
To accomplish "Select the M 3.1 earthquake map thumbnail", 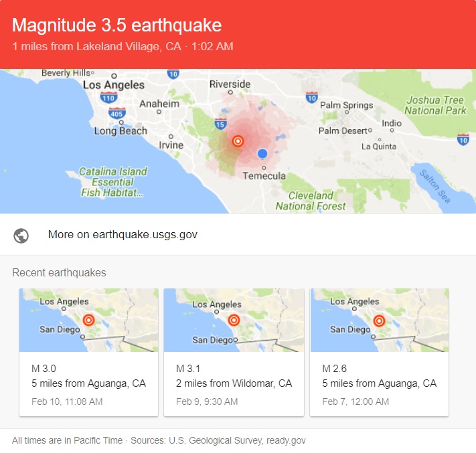I will click(x=234, y=321).
